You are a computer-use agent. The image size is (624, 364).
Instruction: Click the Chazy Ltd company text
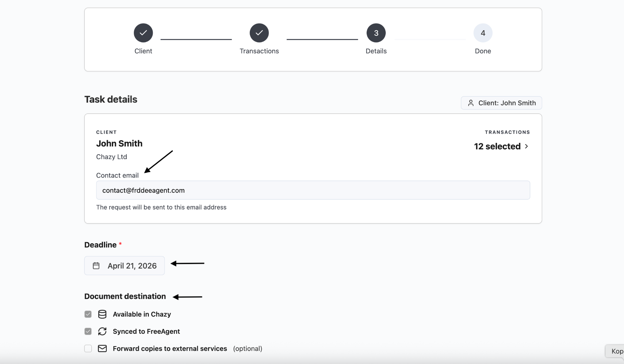pyautogui.click(x=111, y=157)
